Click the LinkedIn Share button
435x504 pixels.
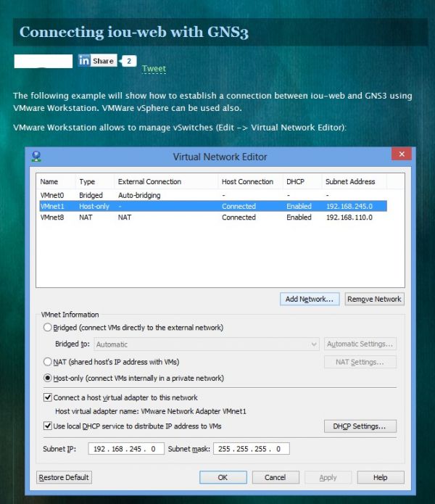tap(97, 60)
